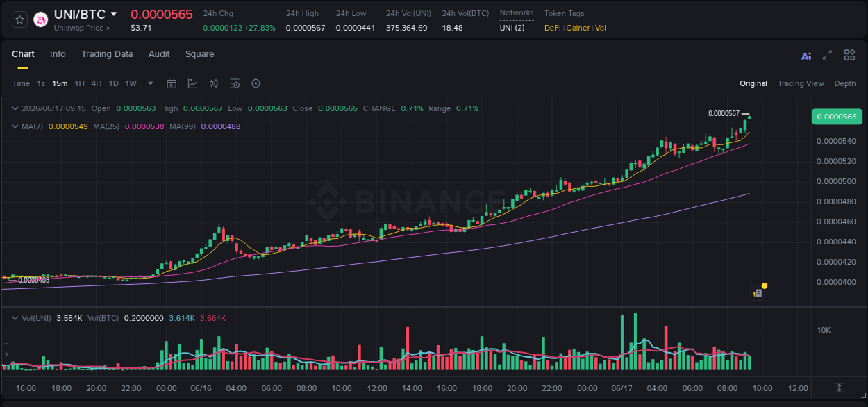Image resolution: width=868 pixels, height=407 pixels.
Task: Collapse the Vol(UNI) indicator row chevron
Action: coord(15,318)
